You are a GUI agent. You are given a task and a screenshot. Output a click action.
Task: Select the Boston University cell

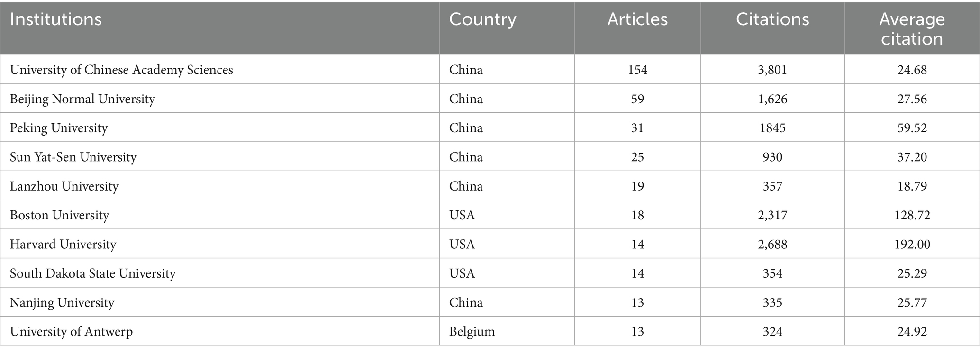point(60,215)
